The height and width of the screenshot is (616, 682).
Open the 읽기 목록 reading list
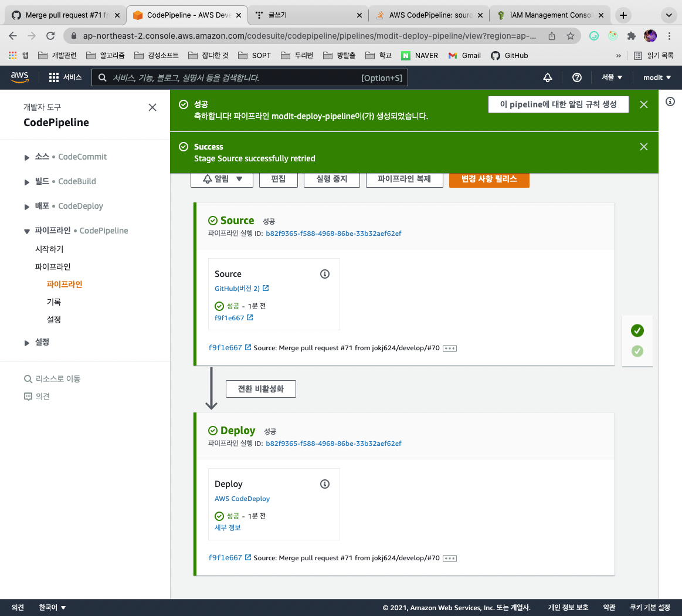(654, 55)
